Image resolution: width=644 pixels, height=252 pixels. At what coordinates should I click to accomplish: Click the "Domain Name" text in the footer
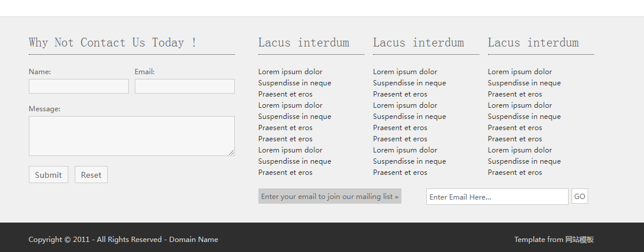point(194,240)
